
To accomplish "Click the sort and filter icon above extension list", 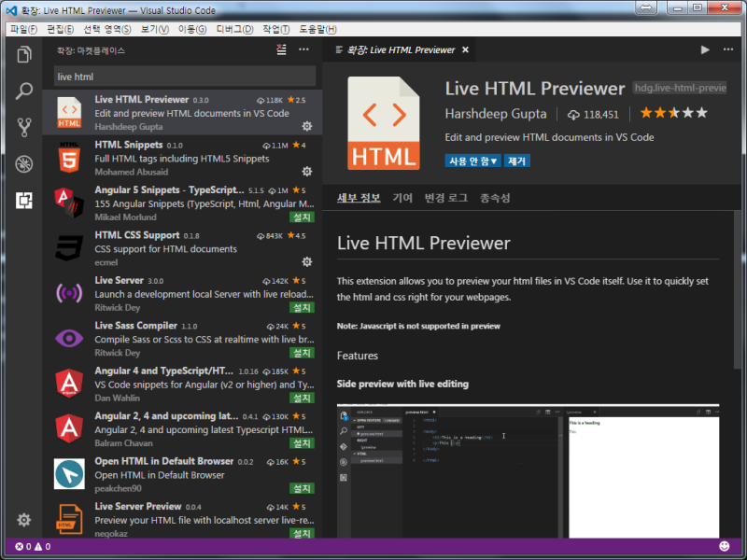I will pyautogui.click(x=281, y=50).
